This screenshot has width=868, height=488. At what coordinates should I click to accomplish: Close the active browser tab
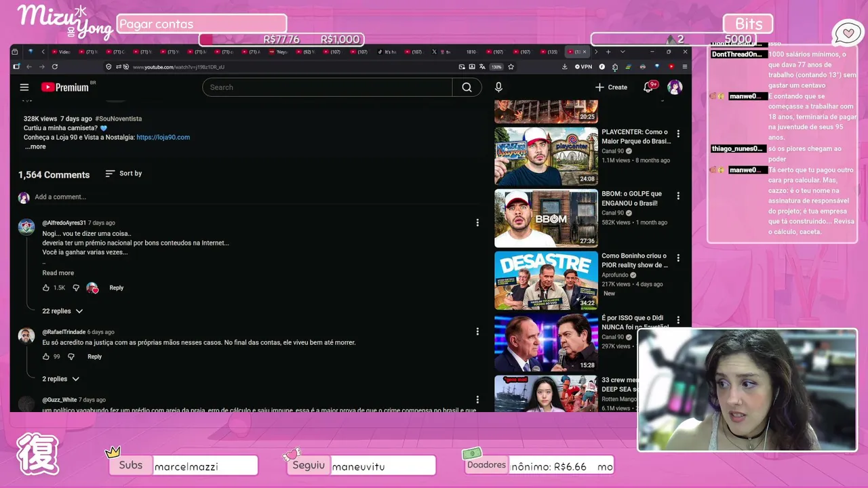(x=586, y=52)
